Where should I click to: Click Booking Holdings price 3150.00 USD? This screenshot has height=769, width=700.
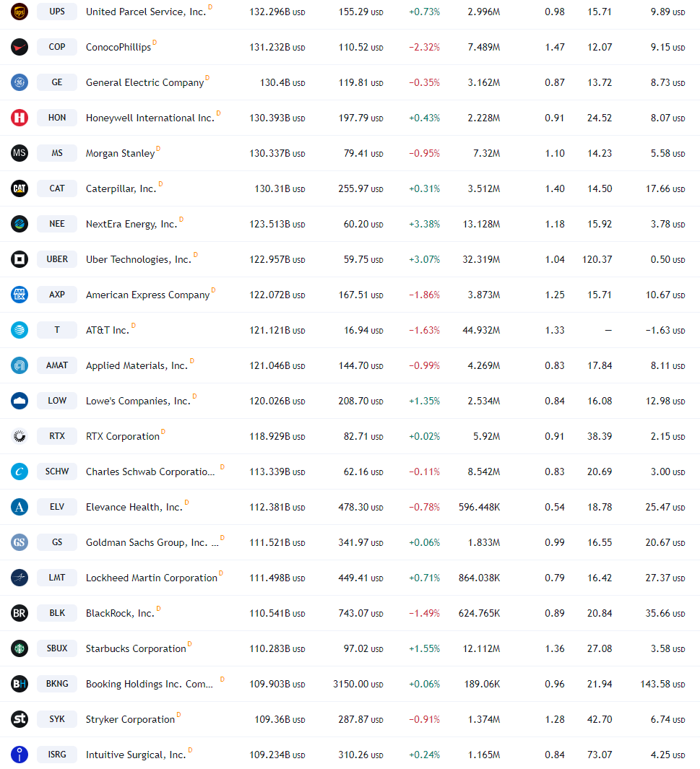click(x=358, y=684)
